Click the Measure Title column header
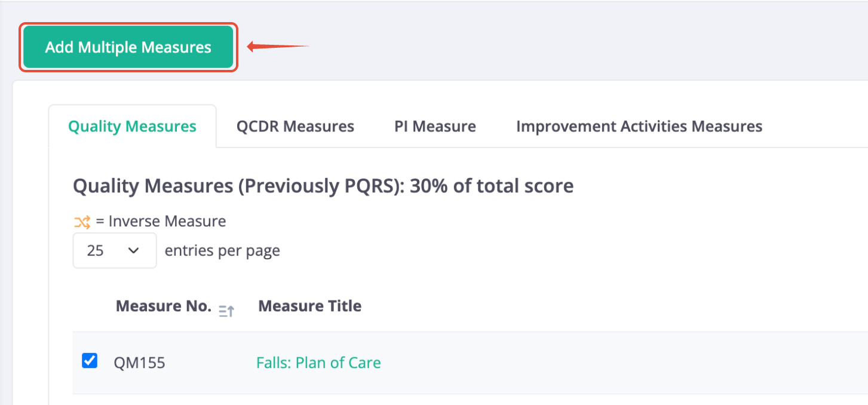This screenshot has width=868, height=405. point(310,306)
